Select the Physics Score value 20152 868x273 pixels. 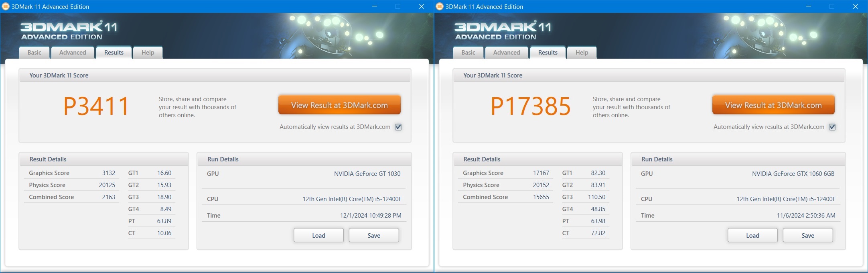(x=541, y=185)
